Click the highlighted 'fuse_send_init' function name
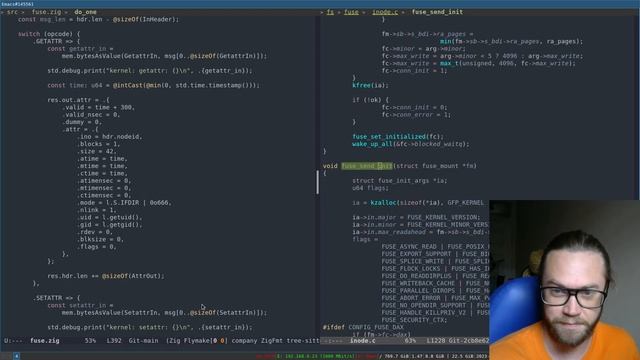 tap(367, 166)
